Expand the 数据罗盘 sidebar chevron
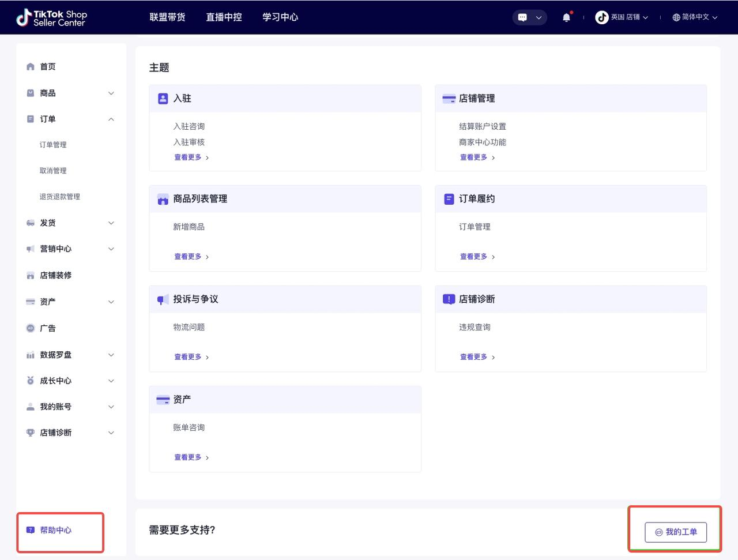The image size is (738, 560). 111,355
